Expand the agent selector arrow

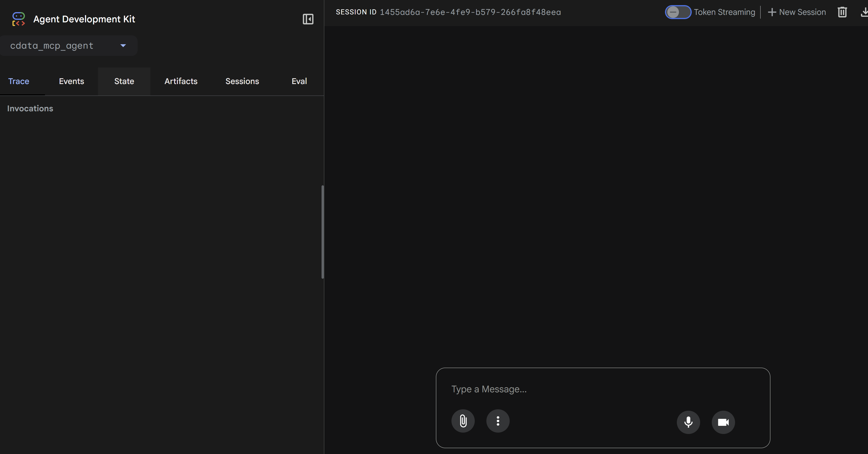[x=123, y=45]
